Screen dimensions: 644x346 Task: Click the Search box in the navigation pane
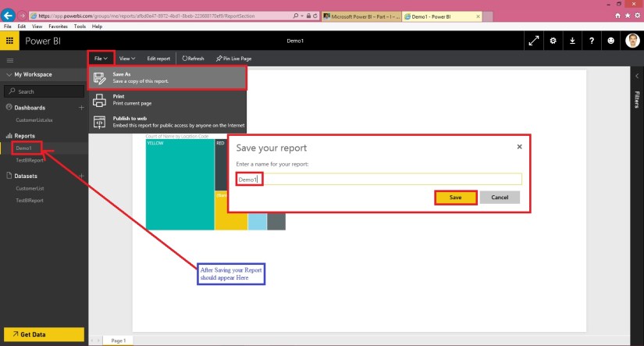pos(44,91)
